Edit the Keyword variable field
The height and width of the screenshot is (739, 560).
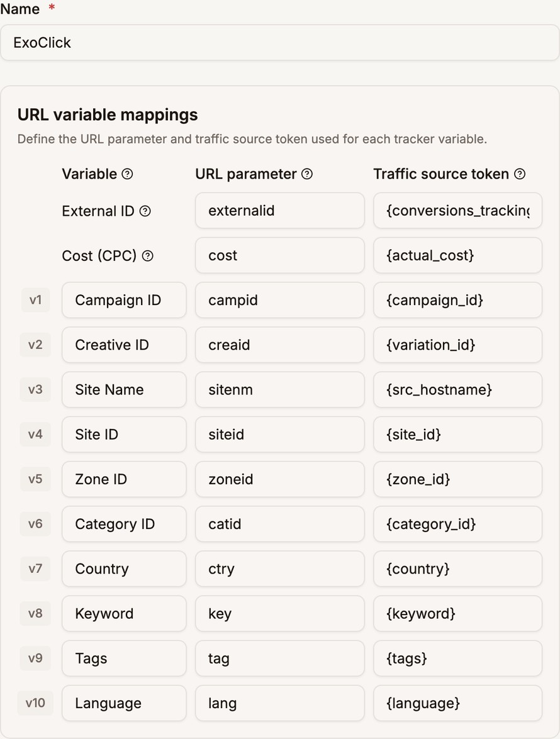(x=124, y=613)
